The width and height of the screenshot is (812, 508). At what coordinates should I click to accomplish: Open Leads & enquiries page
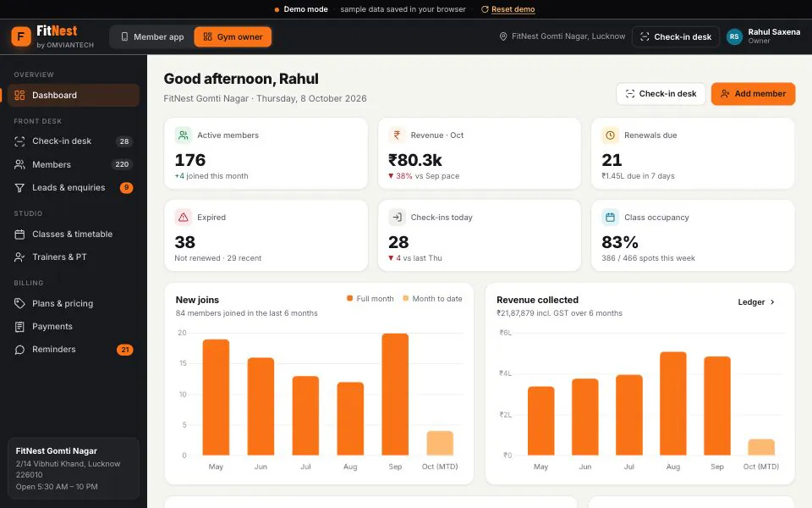(74, 188)
